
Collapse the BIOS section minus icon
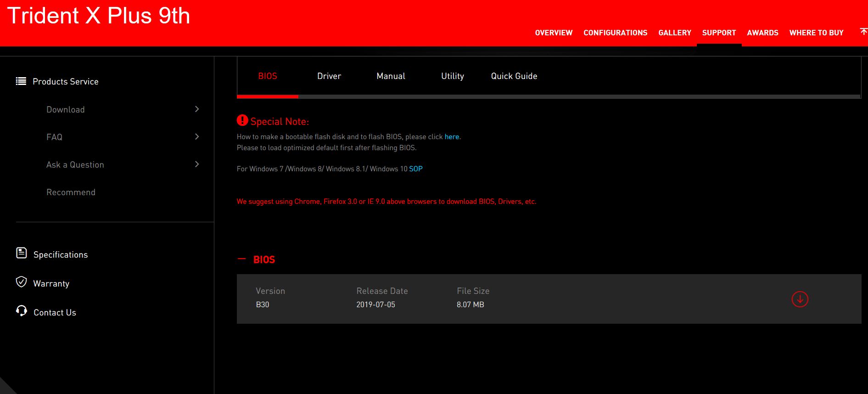point(241,259)
